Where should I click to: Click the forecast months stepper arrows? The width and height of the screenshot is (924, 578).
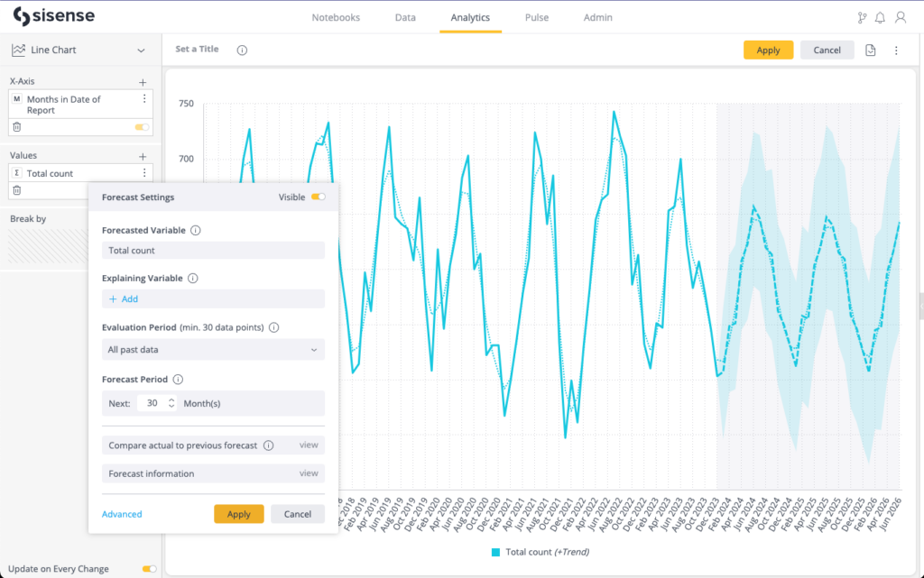(x=171, y=403)
